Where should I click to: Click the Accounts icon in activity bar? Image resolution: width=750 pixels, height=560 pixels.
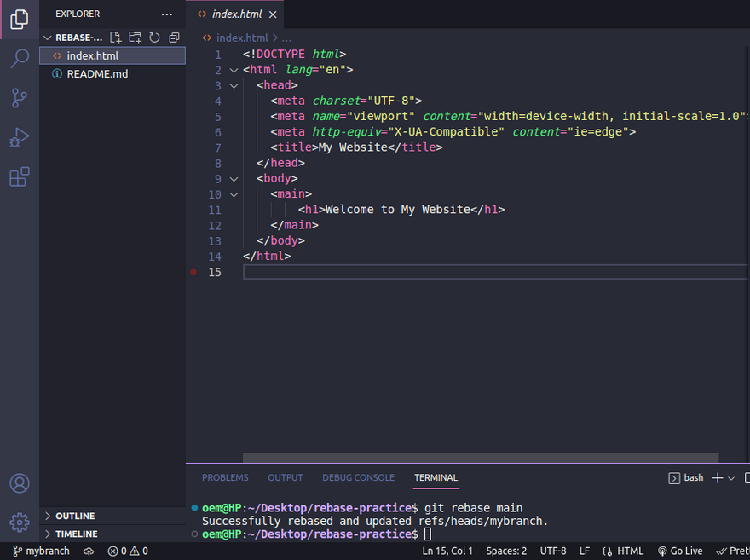click(x=19, y=483)
